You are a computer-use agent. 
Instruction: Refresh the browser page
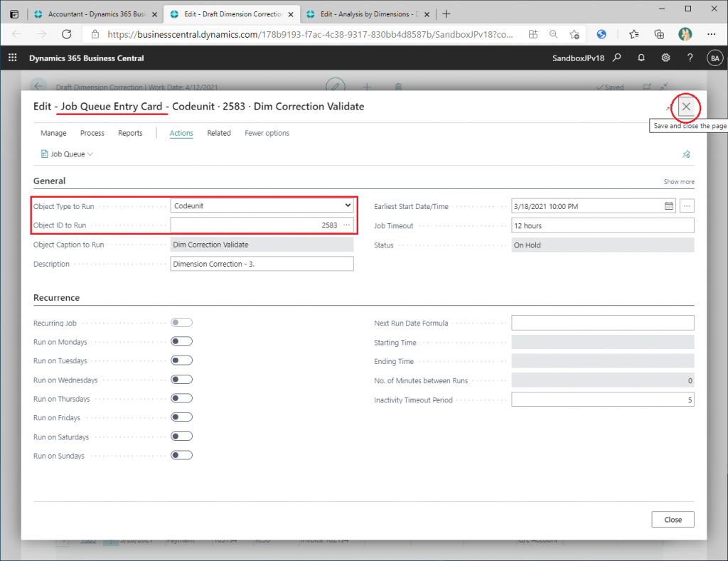67,34
